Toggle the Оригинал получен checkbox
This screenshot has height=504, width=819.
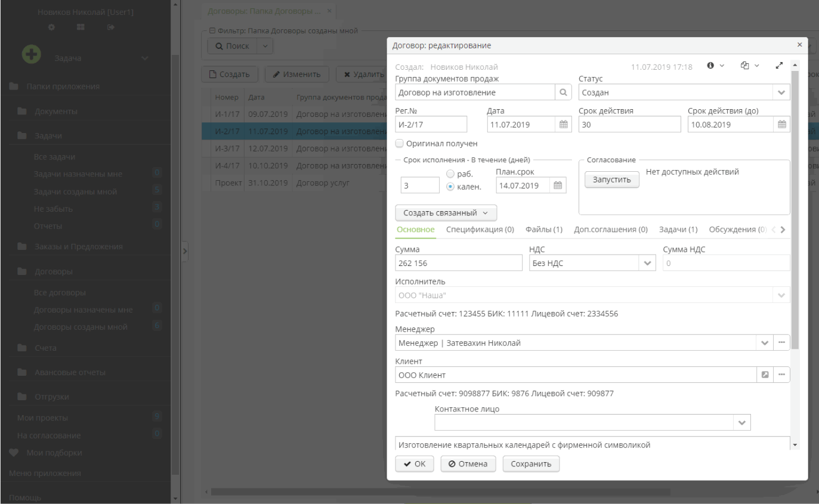coord(400,143)
